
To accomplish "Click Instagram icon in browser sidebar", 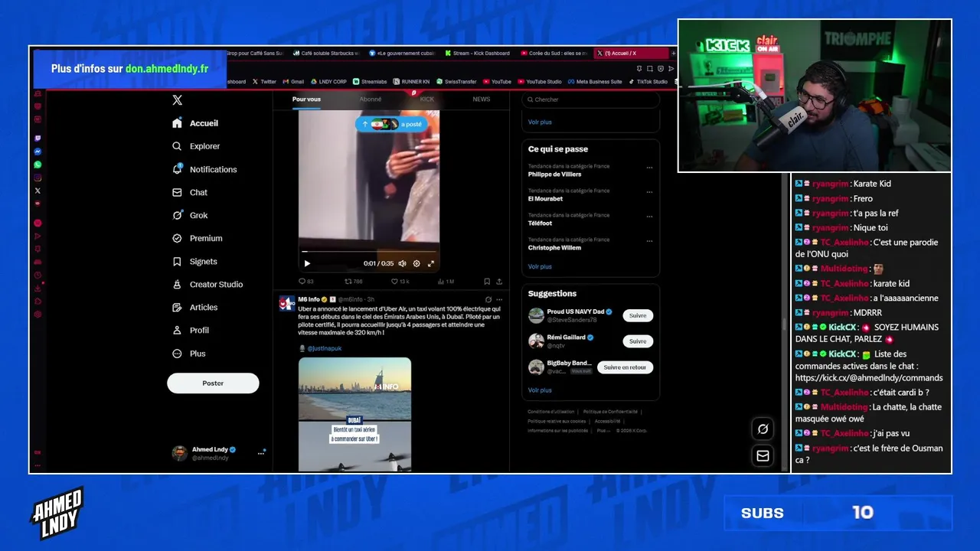I will (38, 178).
